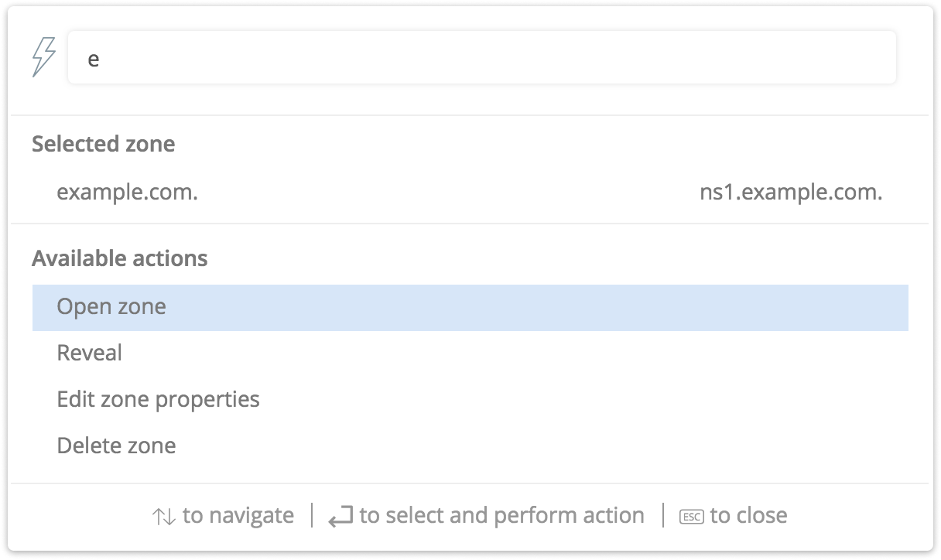Click the "Selected zone" section heading
This screenshot has width=941, height=560.
[103, 144]
